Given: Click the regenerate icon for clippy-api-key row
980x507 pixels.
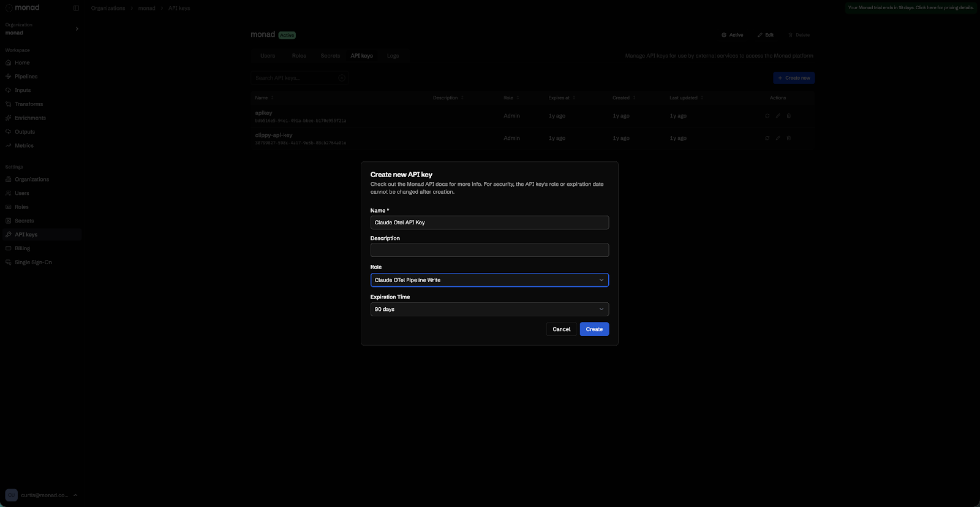Looking at the screenshot, I should coord(767,138).
